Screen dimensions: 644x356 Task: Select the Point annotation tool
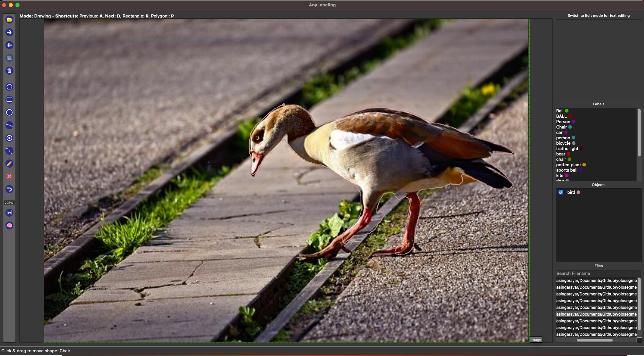click(x=9, y=138)
